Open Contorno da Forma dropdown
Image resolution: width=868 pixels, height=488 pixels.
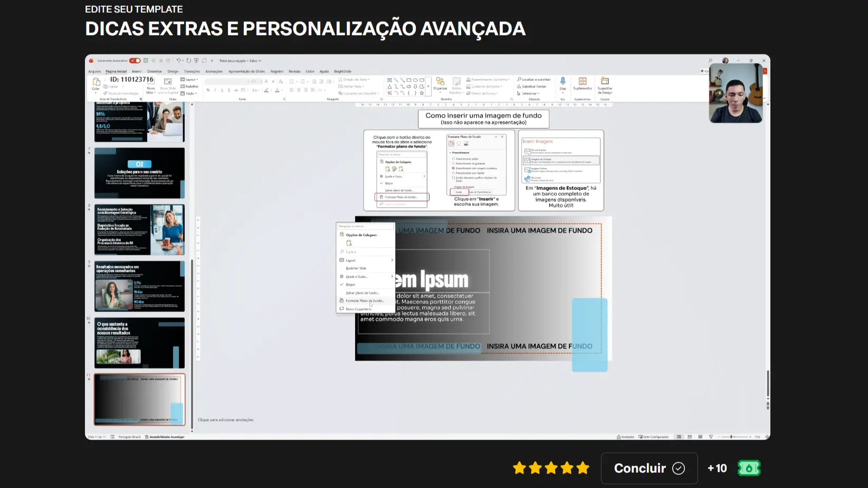pyautogui.click(x=484, y=87)
